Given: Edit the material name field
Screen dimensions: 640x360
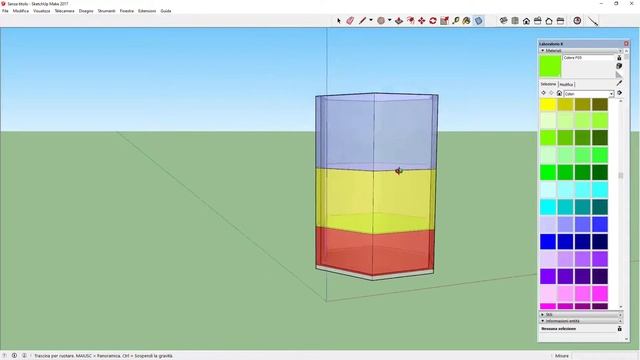Looking at the screenshot, I should point(588,58).
